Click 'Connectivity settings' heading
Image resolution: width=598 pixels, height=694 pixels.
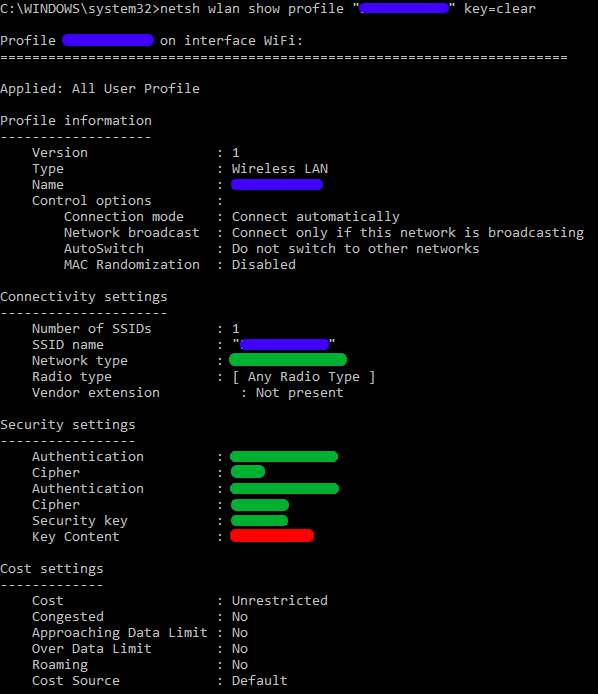(84, 297)
